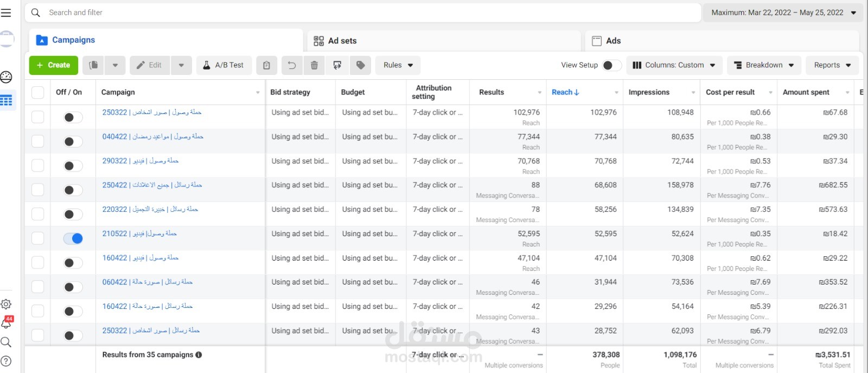868x373 pixels.
Task: Enable the View Setup toggle
Action: [611, 65]
